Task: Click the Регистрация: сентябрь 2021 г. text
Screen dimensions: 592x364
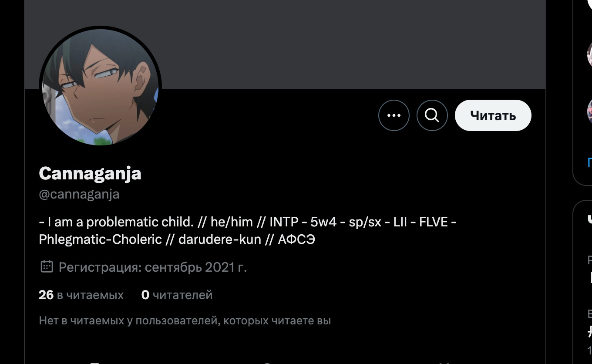Action: (x=152, y=266)
